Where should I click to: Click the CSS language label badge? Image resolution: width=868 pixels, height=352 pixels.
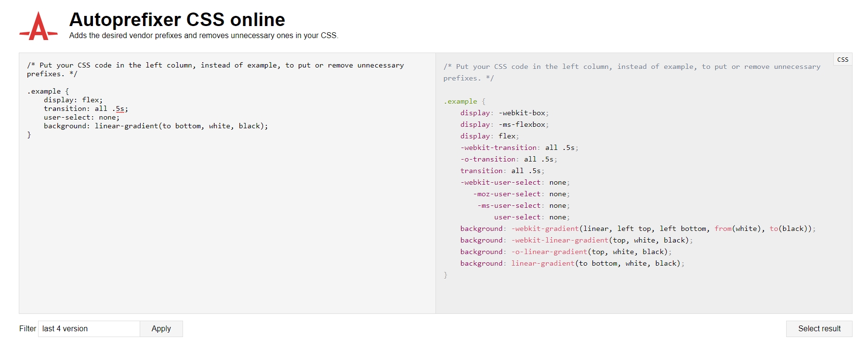click(842, 59)
